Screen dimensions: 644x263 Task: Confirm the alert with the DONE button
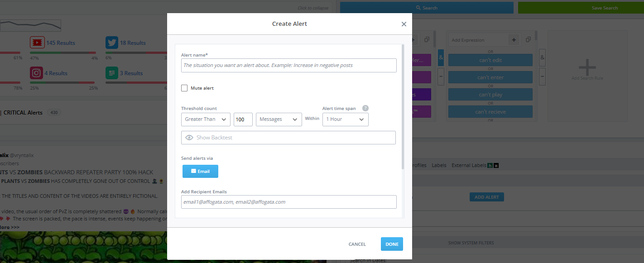(391, 244)
